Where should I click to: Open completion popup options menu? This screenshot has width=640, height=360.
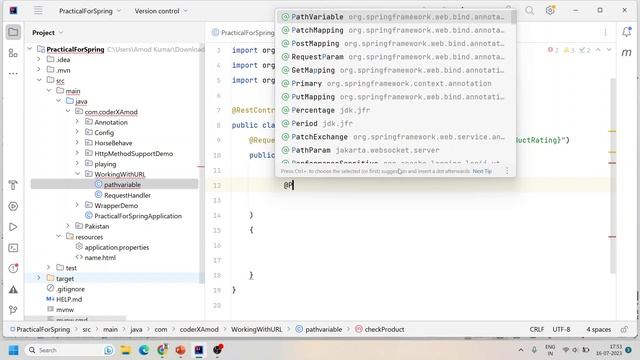pyautogui.click(x=507, y=171)
